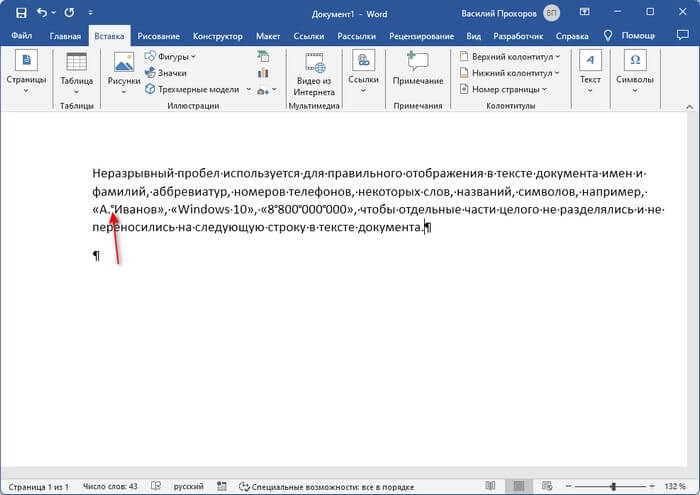
Task: Insert a Примечание comment
Action: (x=418, y=68)
